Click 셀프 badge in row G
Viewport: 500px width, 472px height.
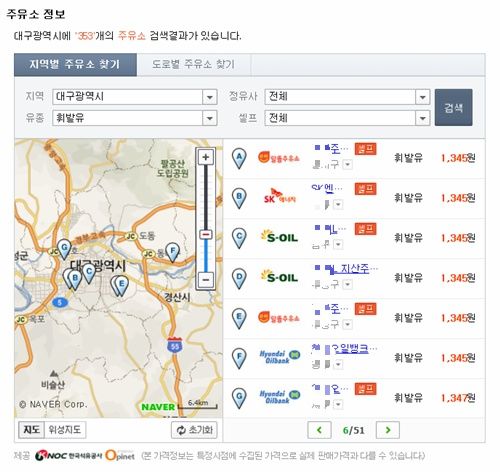pyautogui.click(x=366, y=389)
